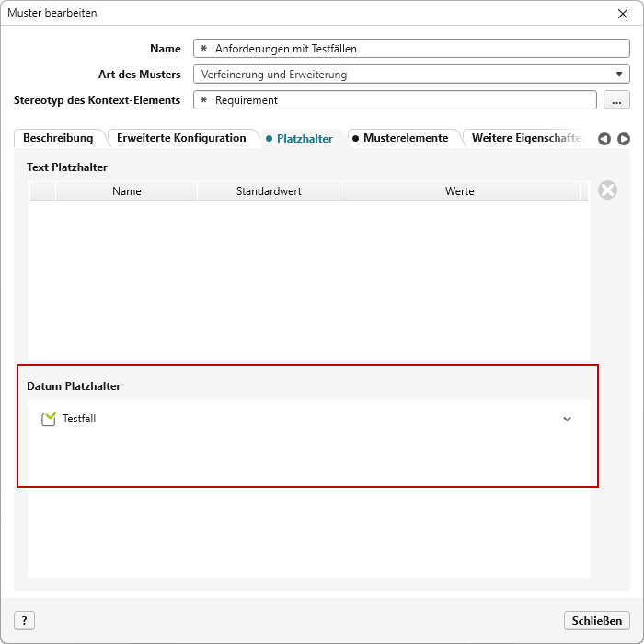Switch to the Beschreibung tab
This screenshot has height=644, width=644.
point(58,138)
